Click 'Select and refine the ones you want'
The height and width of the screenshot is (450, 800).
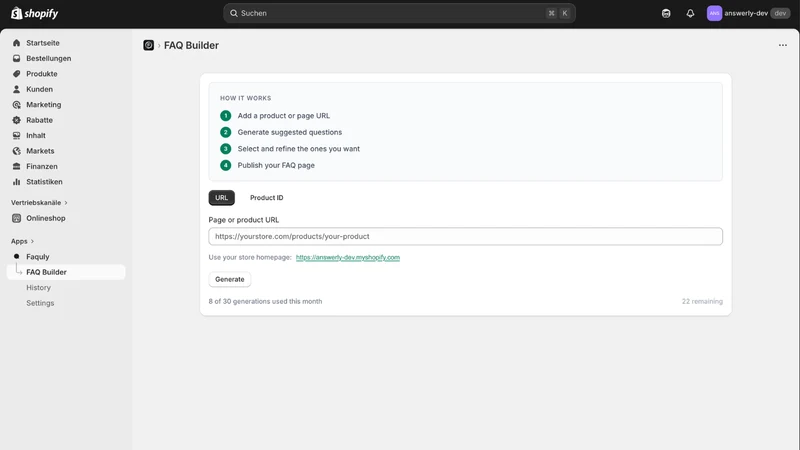[x=298, y=148]
